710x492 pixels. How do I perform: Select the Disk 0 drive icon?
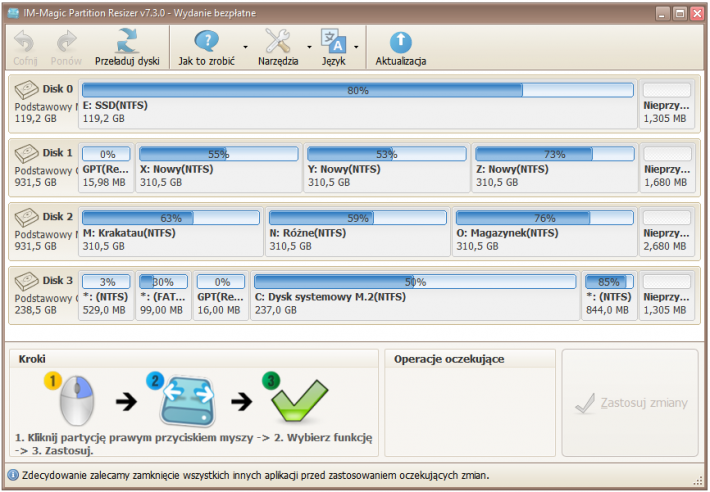pyautogui.click(x=27, y=89)
